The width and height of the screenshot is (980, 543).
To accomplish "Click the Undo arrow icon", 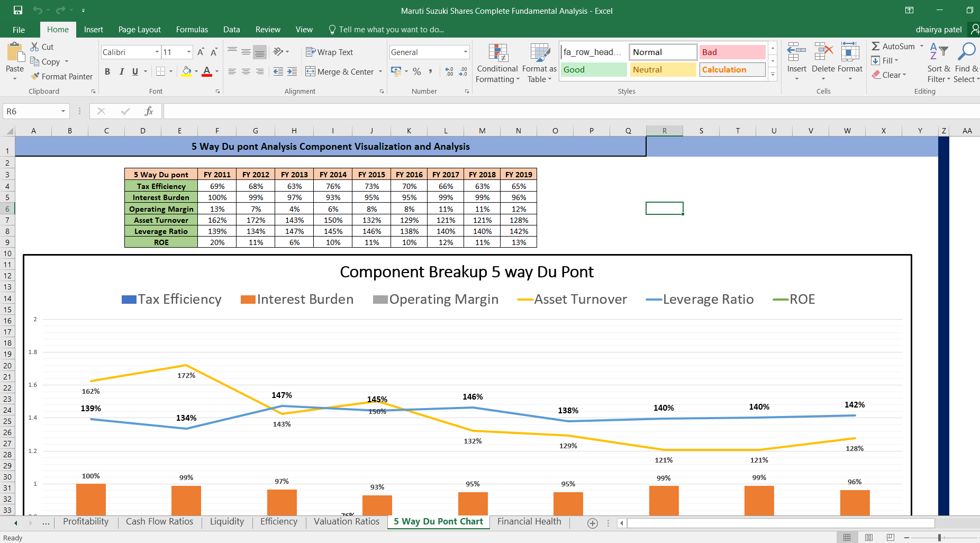I will [x=37, y=10].
